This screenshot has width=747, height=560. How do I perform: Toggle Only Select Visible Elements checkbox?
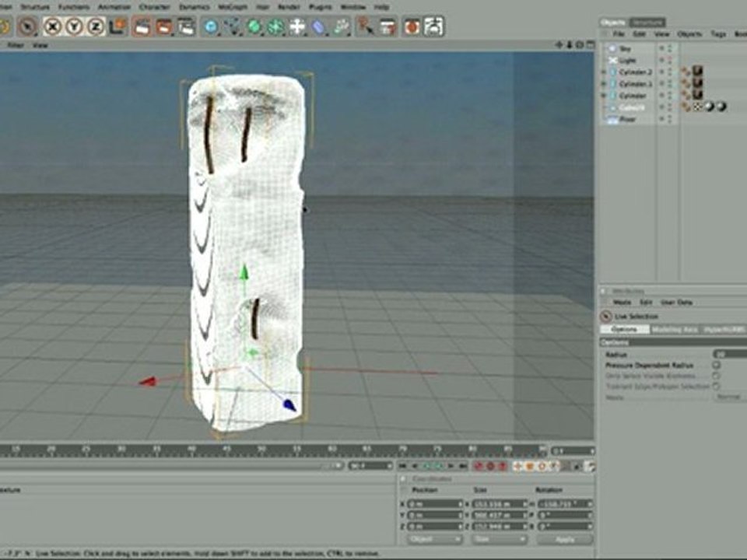click(716, 376)
